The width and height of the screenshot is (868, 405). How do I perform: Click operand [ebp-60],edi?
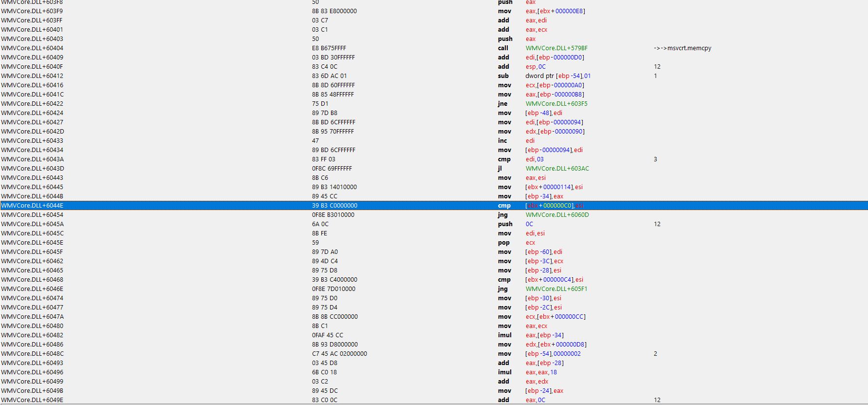[x=544, y=252]
